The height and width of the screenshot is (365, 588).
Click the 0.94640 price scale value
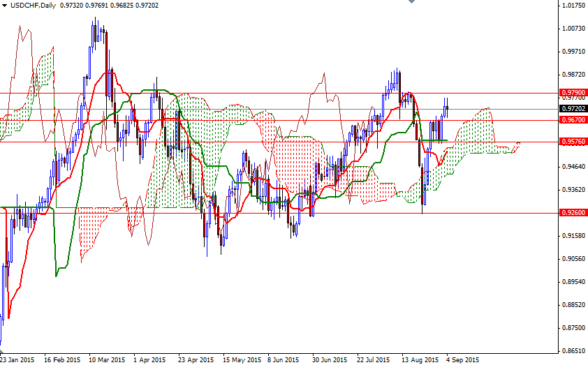574,166
